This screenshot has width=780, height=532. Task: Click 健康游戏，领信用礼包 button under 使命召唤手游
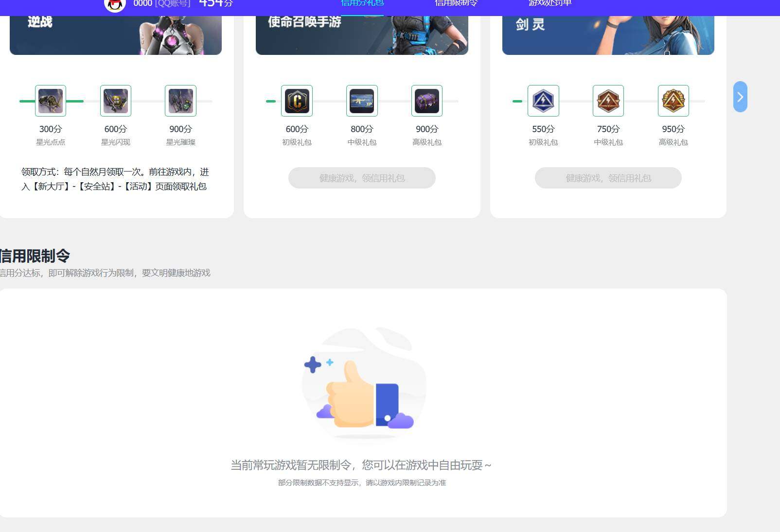(362, 178)
